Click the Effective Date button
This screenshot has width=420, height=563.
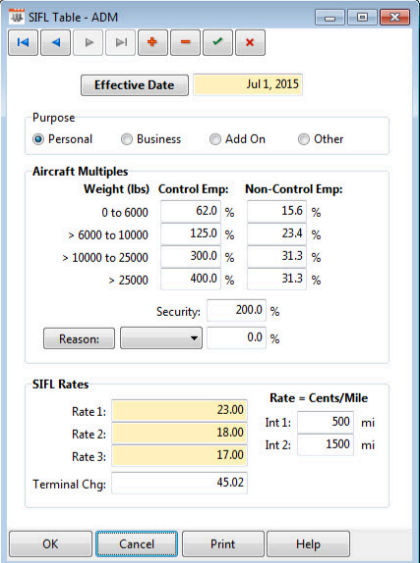pos(135,85)
